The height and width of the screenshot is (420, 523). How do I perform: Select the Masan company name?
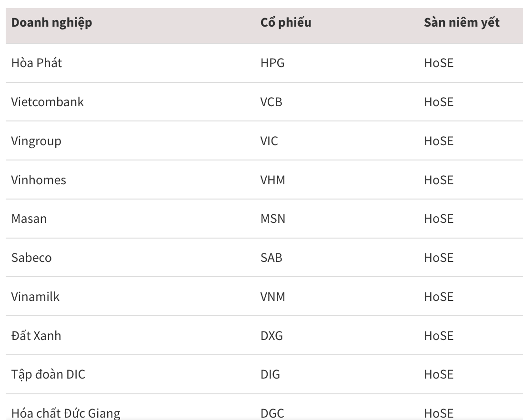(29, 219)
